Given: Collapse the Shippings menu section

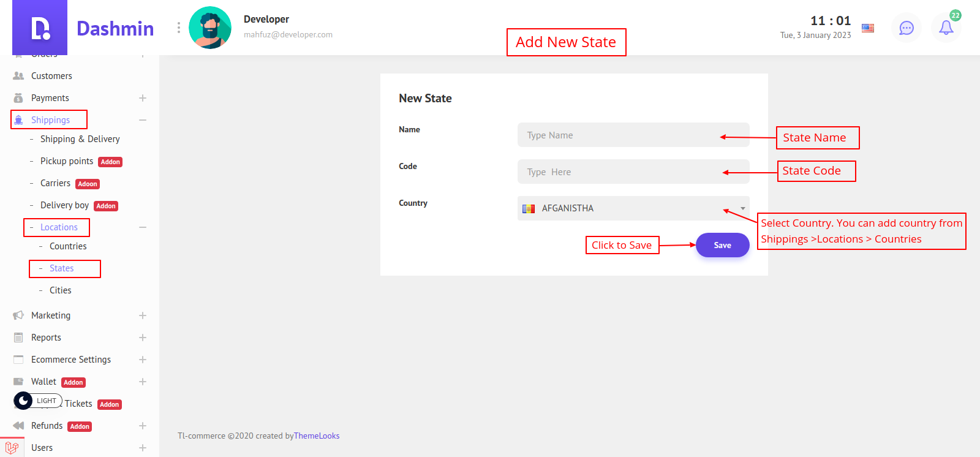Looking at the screenshot, I should pyautogui.click(x=143, y=120).
